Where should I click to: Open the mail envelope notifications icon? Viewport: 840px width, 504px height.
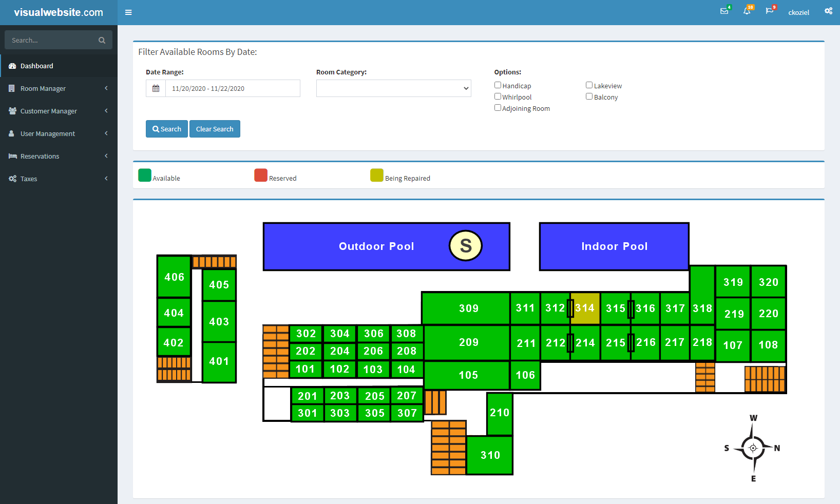click(x=724, y=11)
